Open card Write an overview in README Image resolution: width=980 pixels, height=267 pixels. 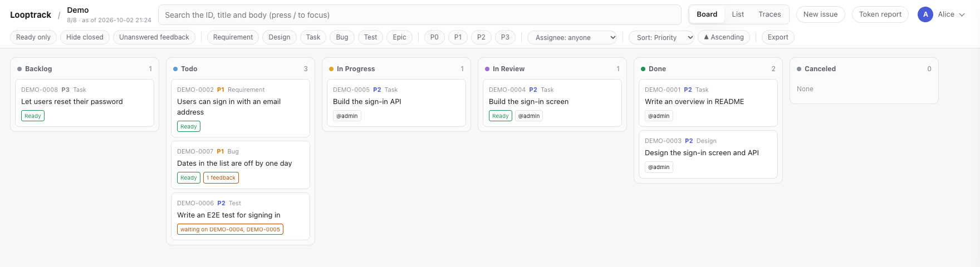pyautogui.click(x=708, y=103)
